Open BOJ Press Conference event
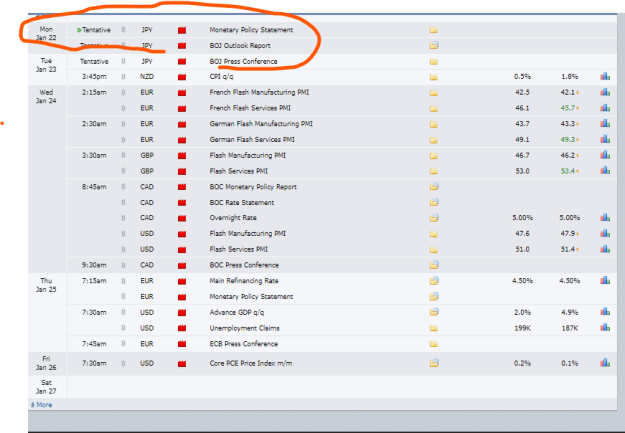The height and width of the screenshot is (433, 625). click(x=244, y=61)
